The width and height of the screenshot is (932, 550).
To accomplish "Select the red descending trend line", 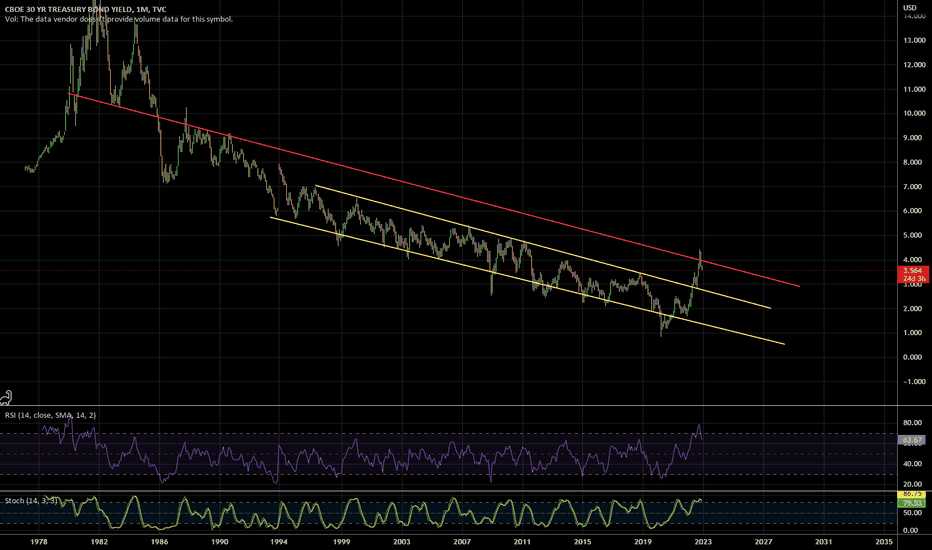I will [434, 190].
